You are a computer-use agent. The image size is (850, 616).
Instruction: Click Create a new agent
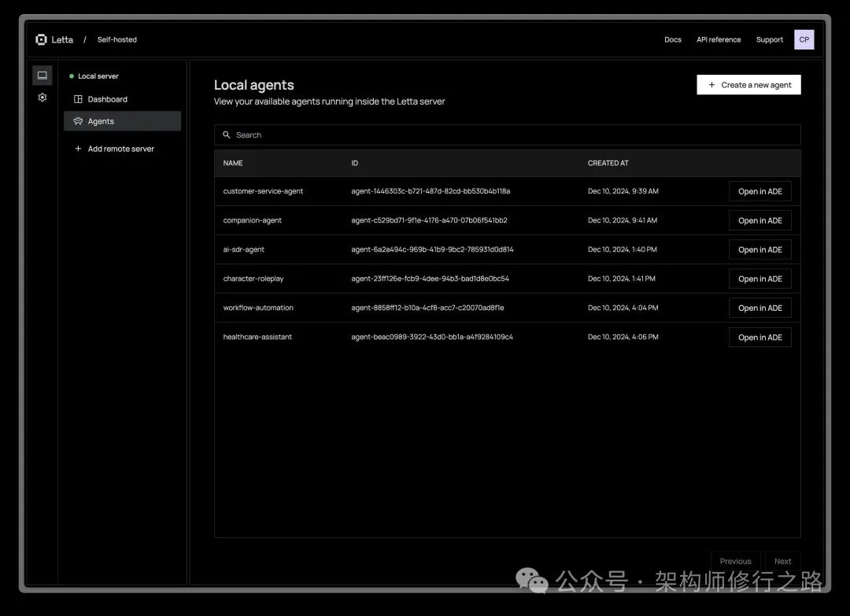[748, 84]
